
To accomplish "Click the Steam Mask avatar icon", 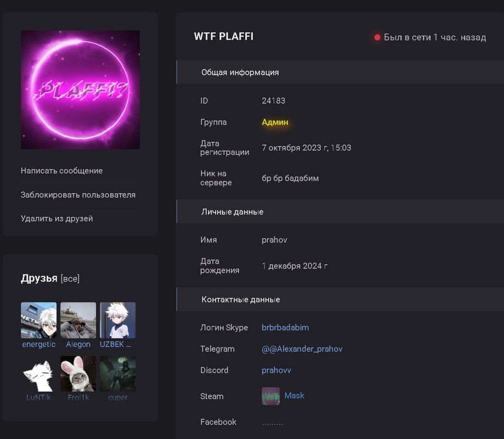I will point(270,396).
